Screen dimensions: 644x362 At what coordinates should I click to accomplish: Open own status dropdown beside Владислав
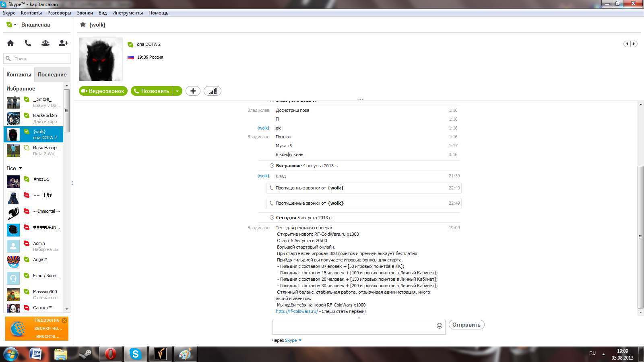tap(11, 25)
